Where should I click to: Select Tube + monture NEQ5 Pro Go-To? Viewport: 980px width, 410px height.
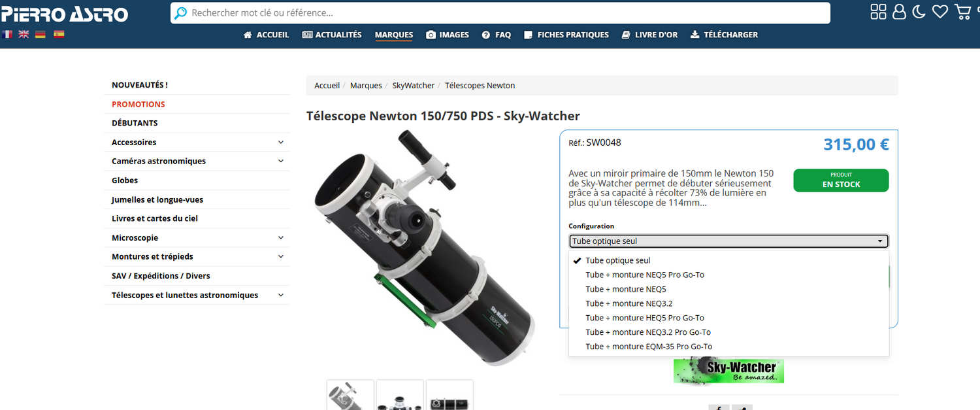coord(728,275)
